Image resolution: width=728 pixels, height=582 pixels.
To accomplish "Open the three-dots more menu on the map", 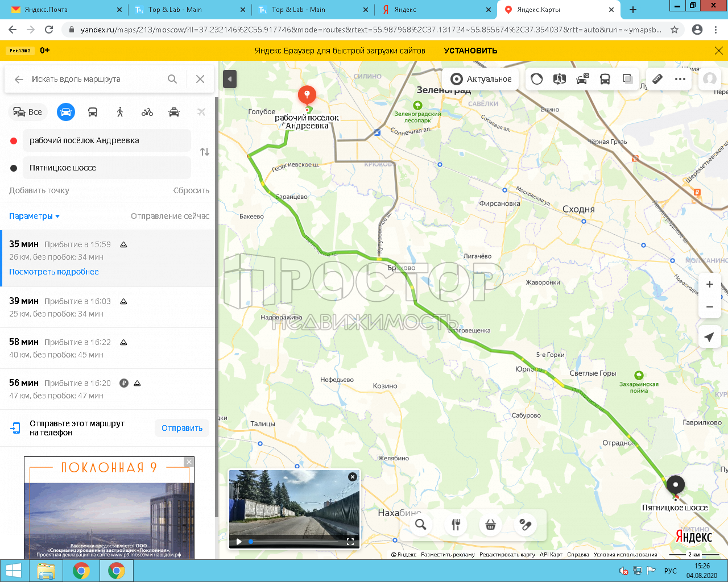I will pyautogui.click(x=680, y=79).
